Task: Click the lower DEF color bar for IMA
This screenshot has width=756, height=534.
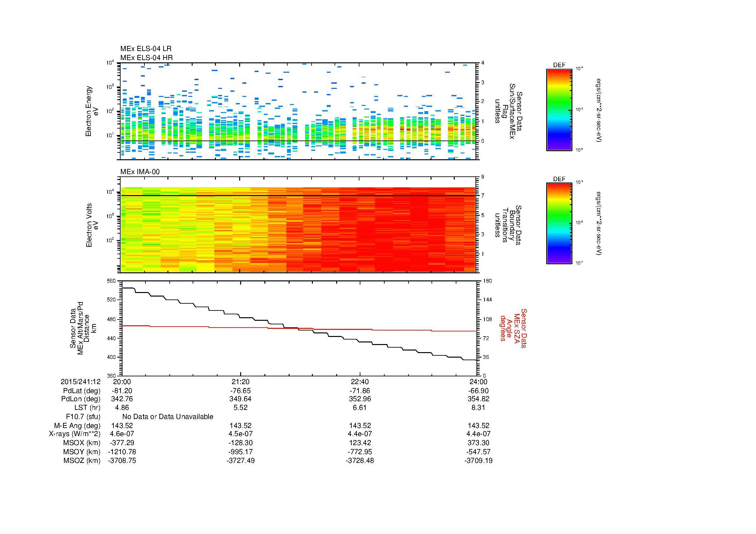Action: point(559,224)
